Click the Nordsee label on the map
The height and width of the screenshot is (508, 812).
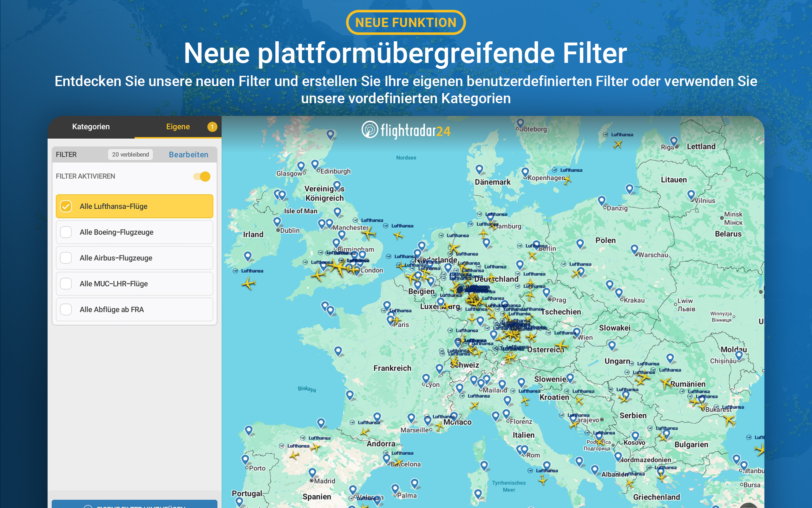406,157
